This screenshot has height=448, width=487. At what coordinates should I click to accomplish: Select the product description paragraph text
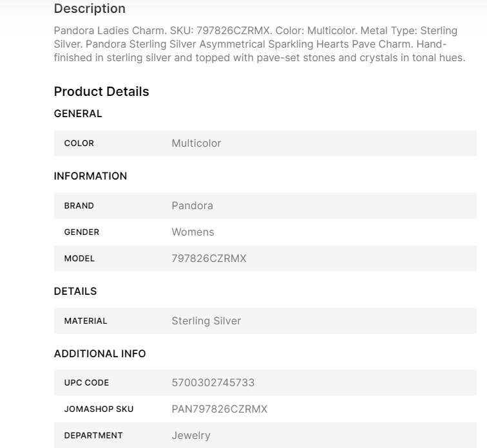pos(260,44)
